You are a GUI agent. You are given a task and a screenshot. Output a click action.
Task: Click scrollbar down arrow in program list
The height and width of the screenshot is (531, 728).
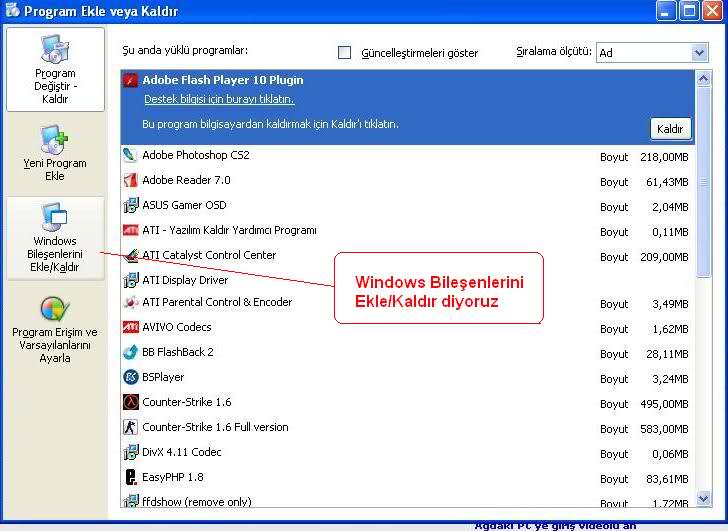click(x=703, y=499)
